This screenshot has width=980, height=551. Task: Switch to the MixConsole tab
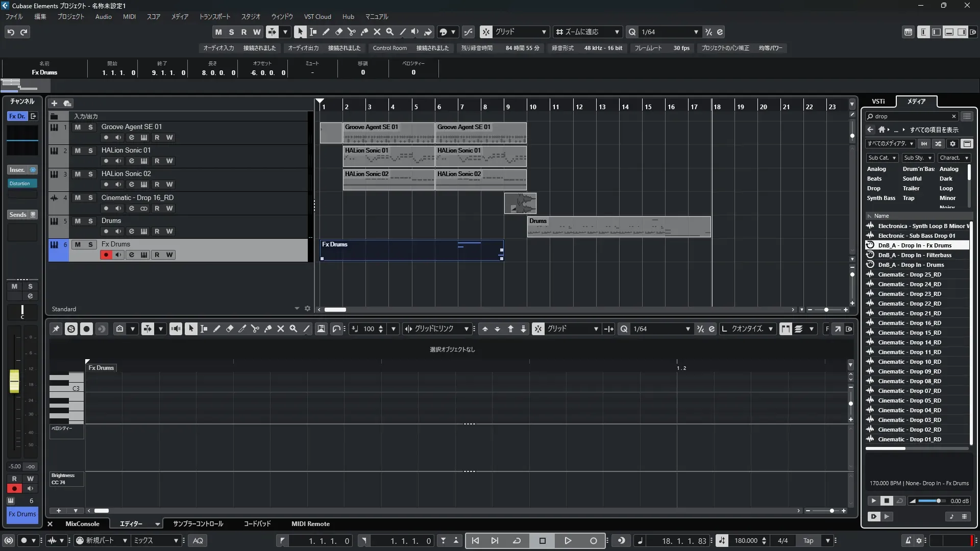click(82, 524)
